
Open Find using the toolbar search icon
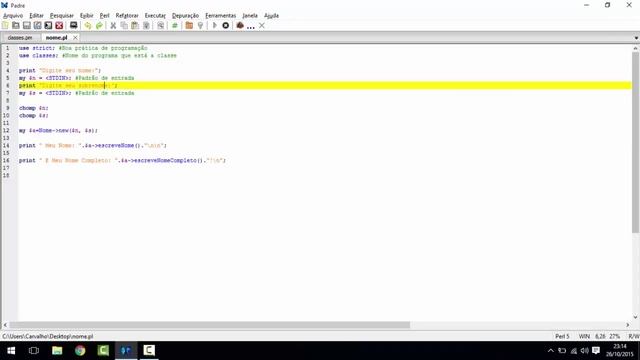(160, 25)
